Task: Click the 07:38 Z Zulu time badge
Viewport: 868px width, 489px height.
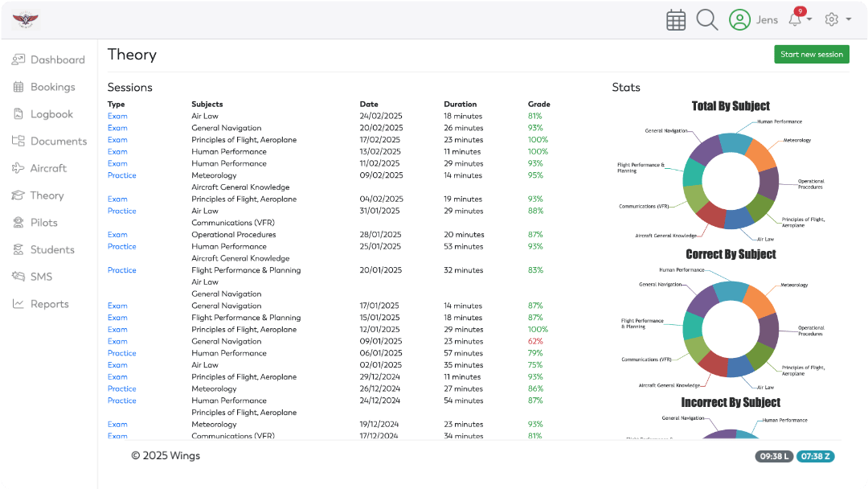Action: tap(816, 456)
